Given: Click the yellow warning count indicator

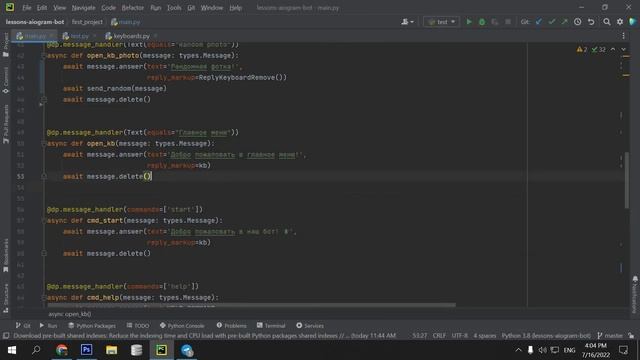Looking at the screenshot, I should (x=582, y=49).
